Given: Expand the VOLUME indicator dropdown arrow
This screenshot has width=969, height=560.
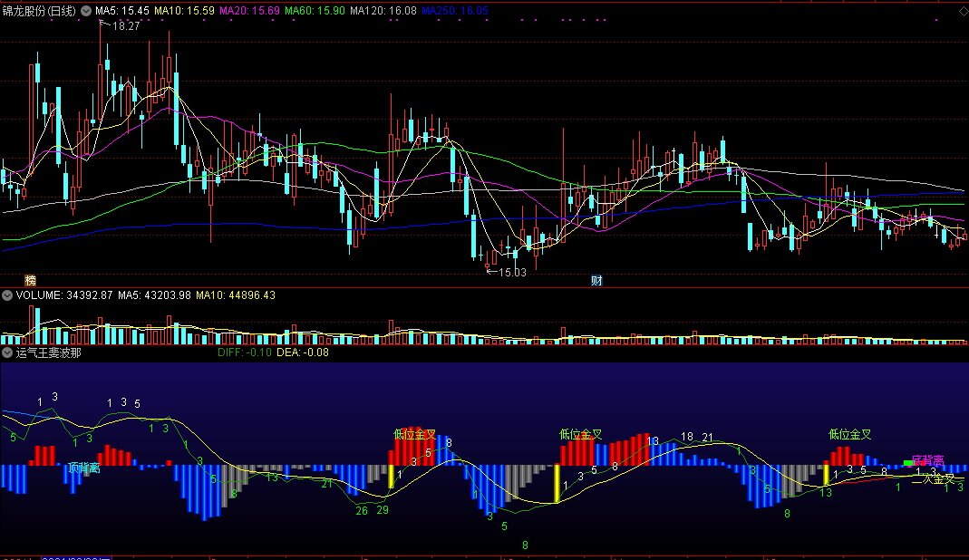Looking at the screenshot, I should pyautogui.click(x=6, y=295).
